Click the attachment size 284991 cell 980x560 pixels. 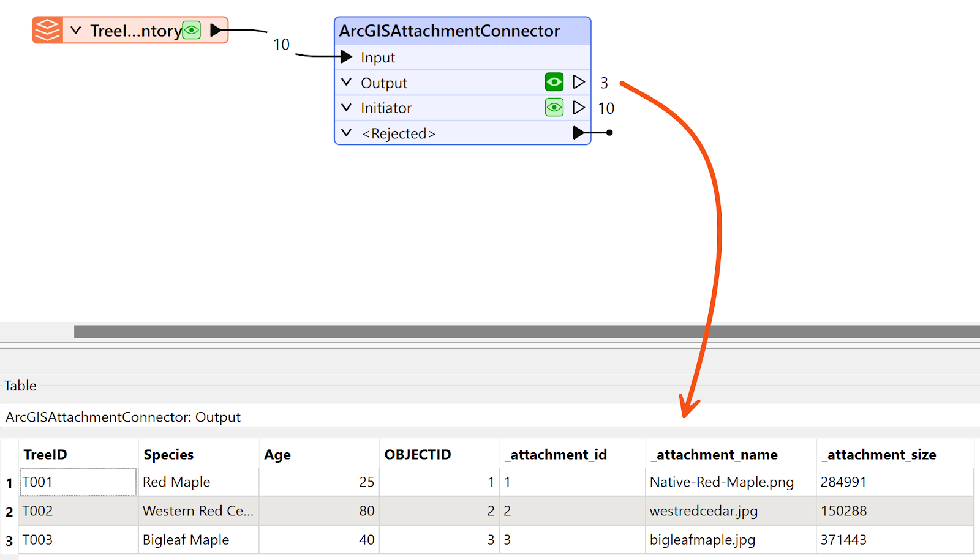(x=895, y=482)
